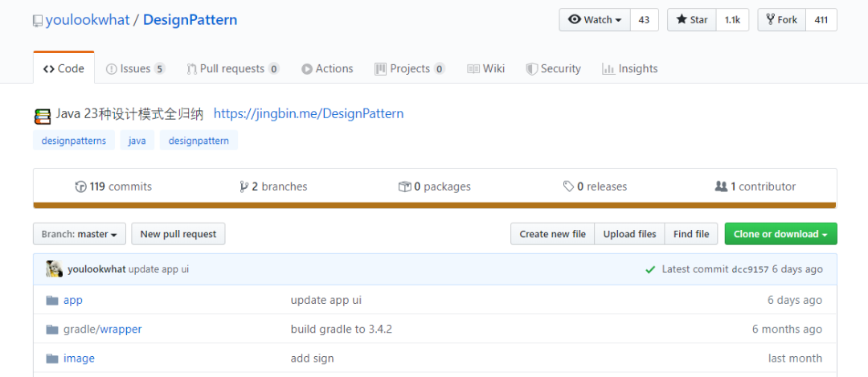Click the youlookwhat commit author avatar
This screenshot has width=868, height=377.
(x=54, y=269)
